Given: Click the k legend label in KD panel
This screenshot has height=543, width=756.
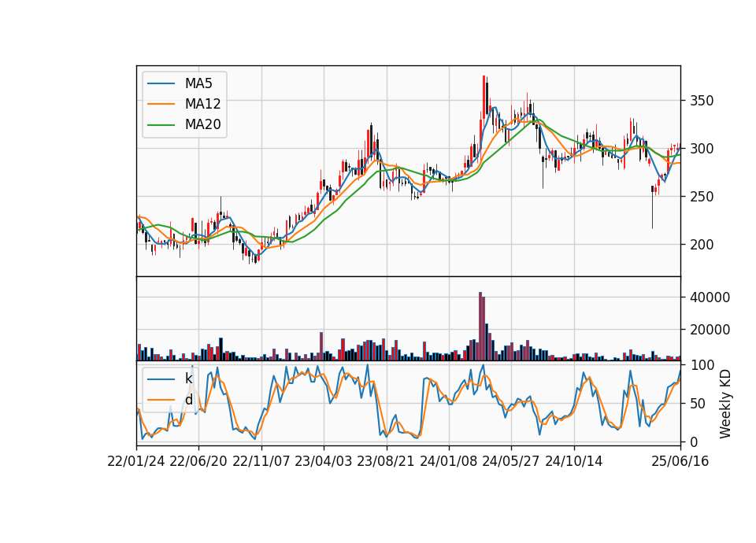Looking at the screenshot, I should coord(188,379).
